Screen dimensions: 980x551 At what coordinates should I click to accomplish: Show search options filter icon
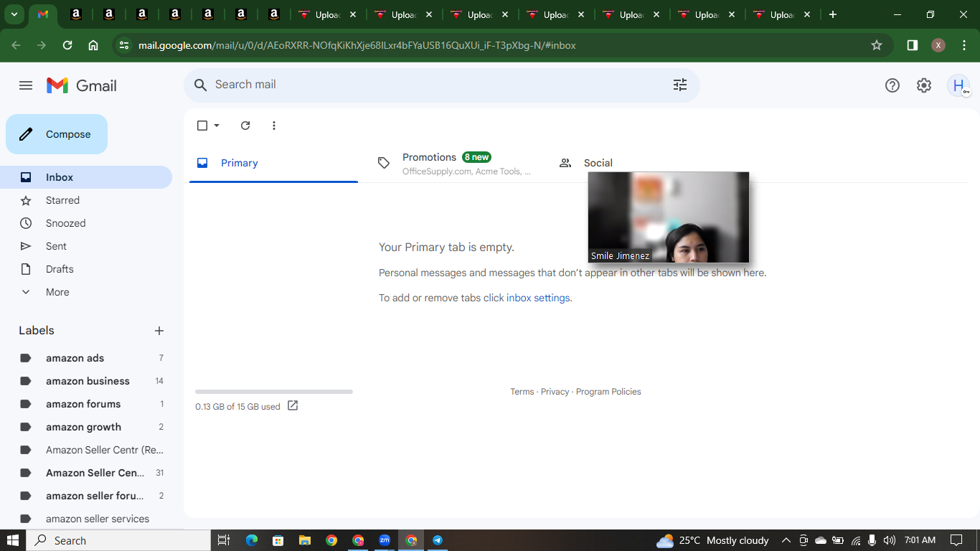tap(680, 85)
